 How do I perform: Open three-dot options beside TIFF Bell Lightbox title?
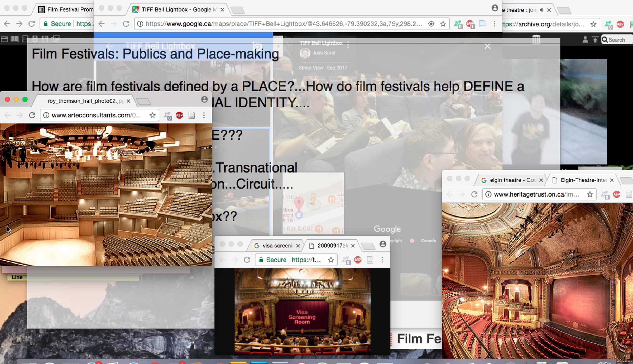pos(348,45)
